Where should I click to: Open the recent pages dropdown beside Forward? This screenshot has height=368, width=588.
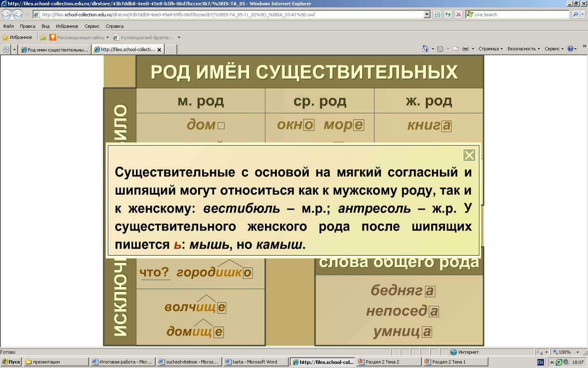click(x=27, y=15)
